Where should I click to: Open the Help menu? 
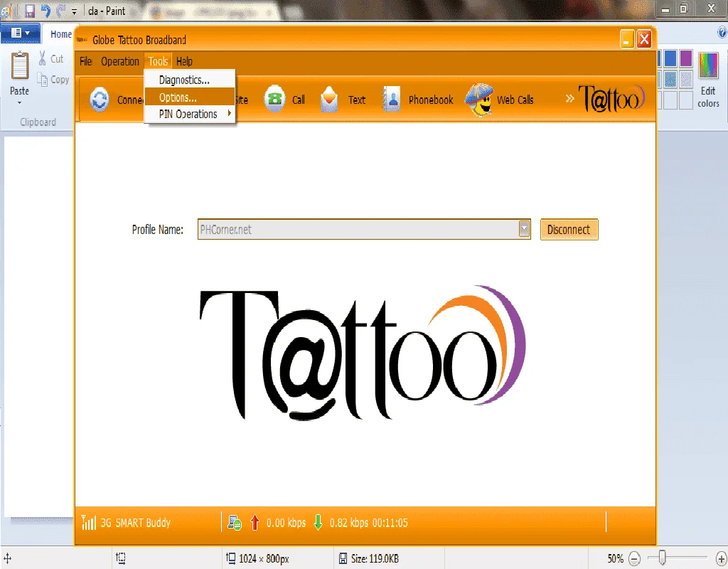184,61
